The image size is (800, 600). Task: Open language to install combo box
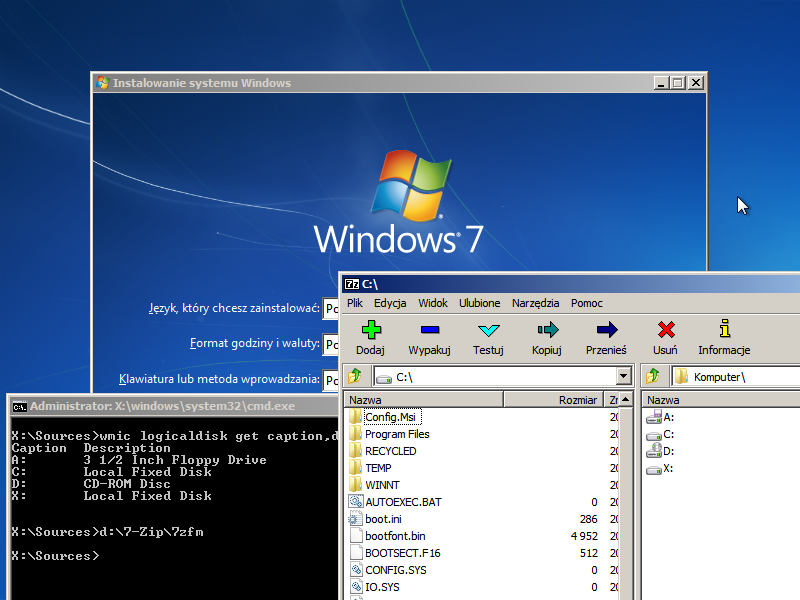pos(331,308)
